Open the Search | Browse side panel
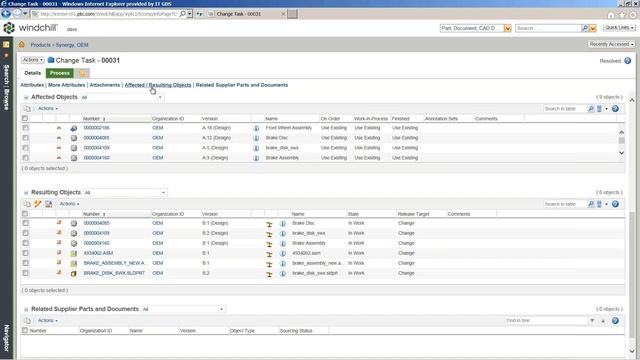The width and height of the screenshot is (640, 360). (6, 87)
